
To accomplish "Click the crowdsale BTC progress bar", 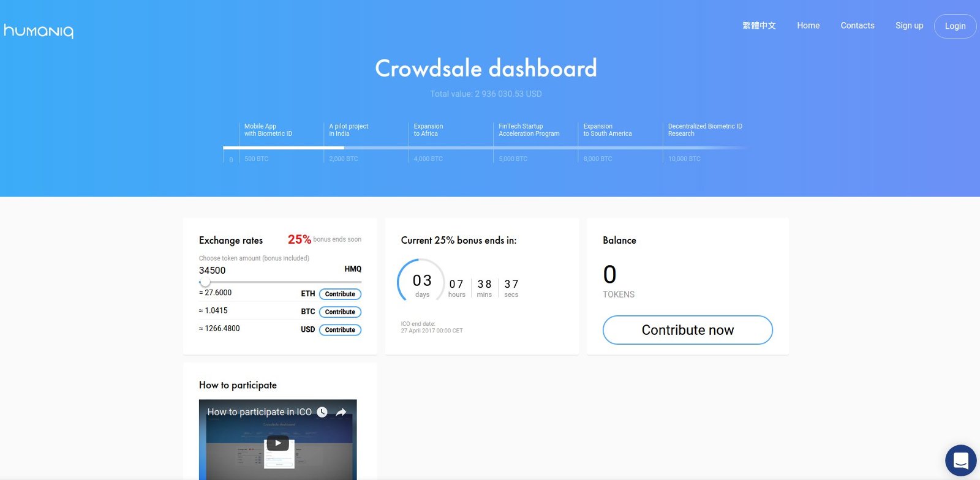I will pyautogui.click(x=485, y=148).
